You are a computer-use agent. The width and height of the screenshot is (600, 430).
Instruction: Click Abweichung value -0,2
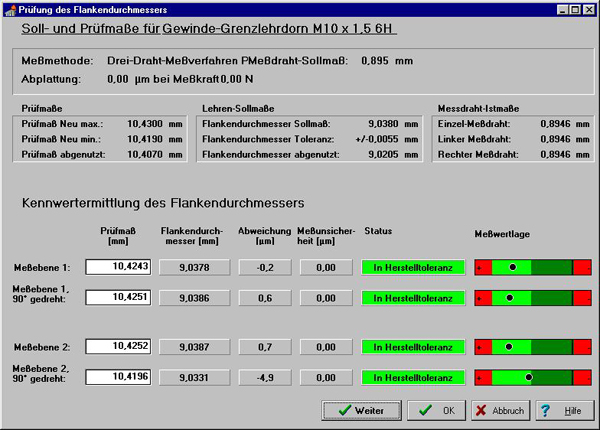pyautogui.click(x=265, y=267)
